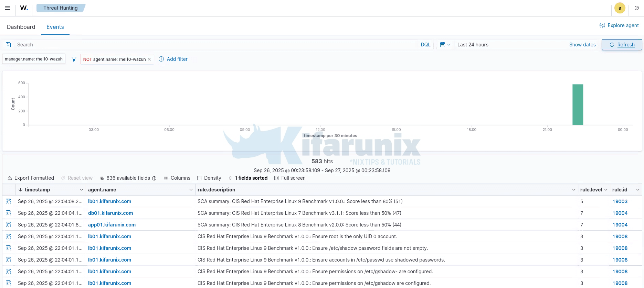Open rule.description column header menu chevron
This screenshot has width=644, height=288.
574,190
